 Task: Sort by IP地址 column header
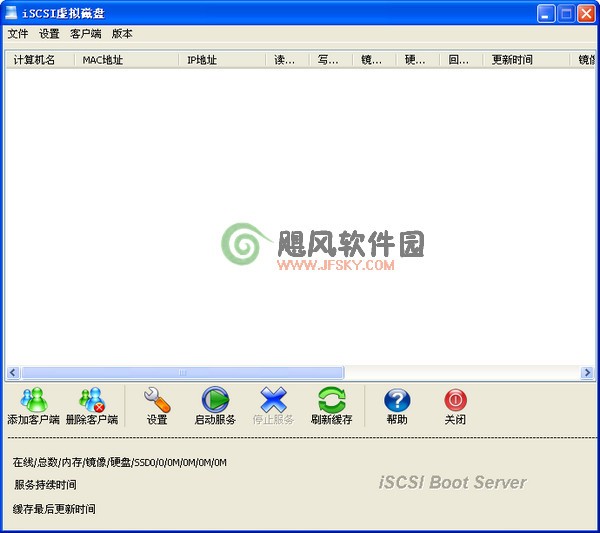[222, 60]
